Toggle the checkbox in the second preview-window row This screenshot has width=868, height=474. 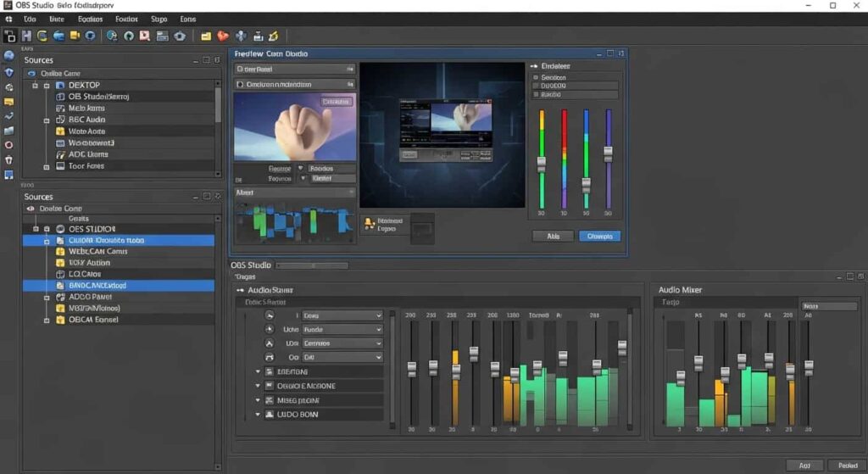coord(240,84)
